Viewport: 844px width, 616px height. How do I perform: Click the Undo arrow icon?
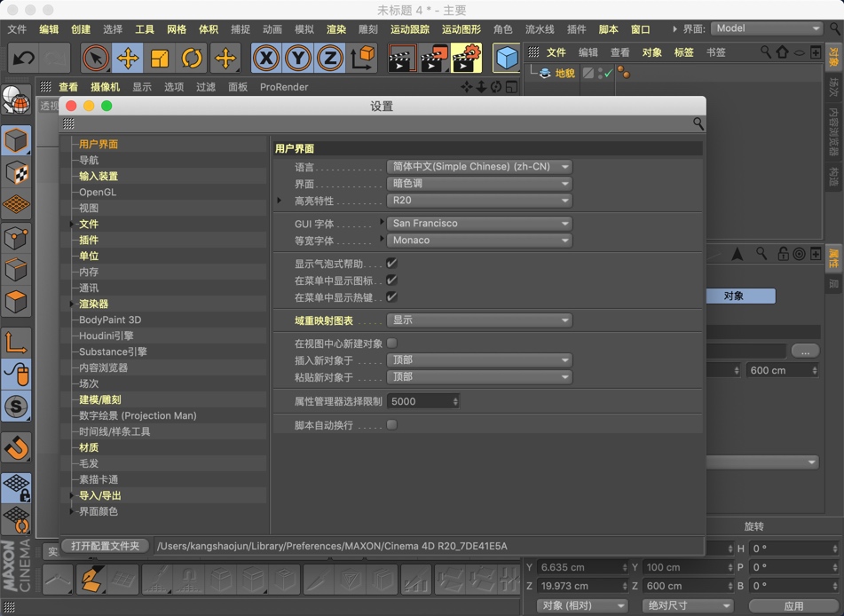(23, 58)
